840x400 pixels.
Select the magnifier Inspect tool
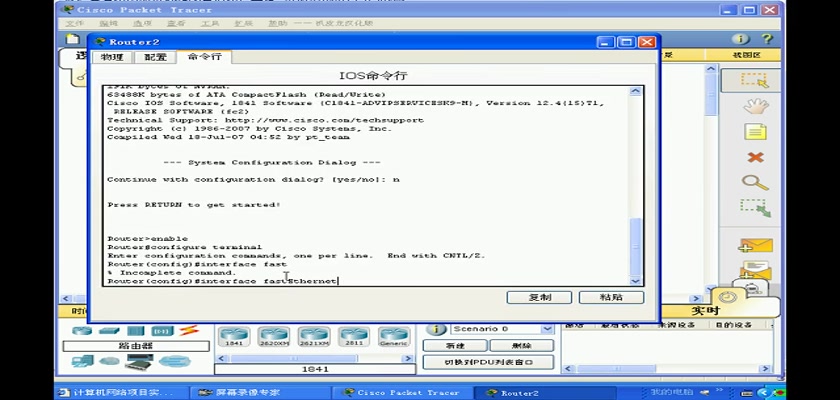[755, 182]
